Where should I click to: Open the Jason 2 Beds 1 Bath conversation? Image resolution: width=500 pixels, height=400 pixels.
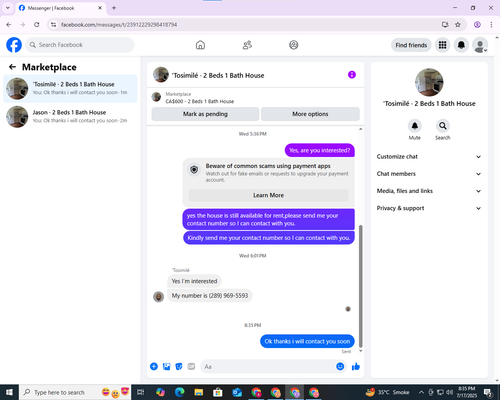click(70, 117)
